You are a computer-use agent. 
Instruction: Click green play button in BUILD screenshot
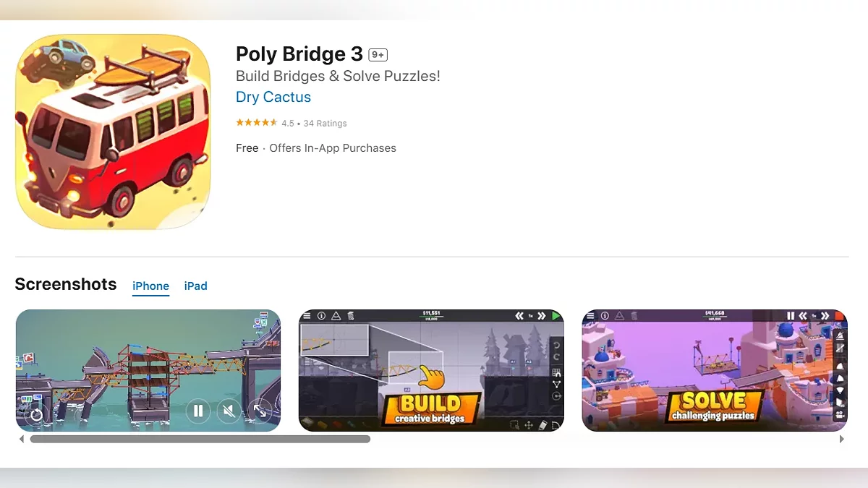coord(556,316)
